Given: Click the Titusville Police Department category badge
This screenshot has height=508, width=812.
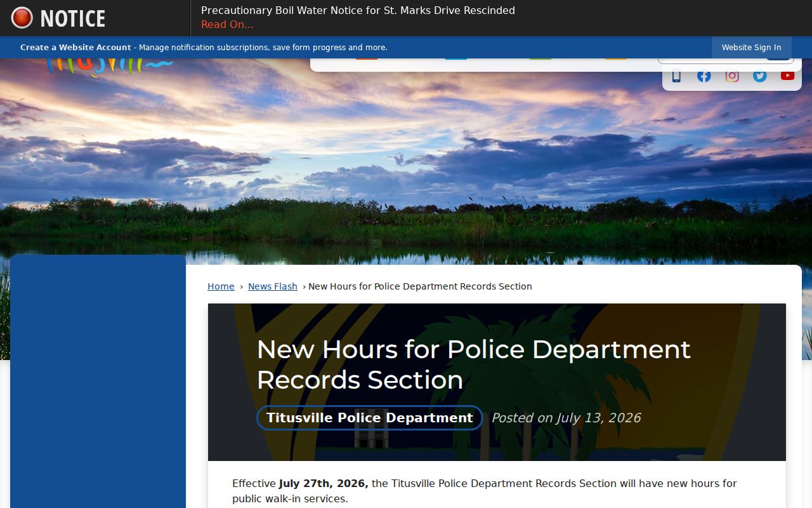Looking at the screenshot, I should [370, 418].
